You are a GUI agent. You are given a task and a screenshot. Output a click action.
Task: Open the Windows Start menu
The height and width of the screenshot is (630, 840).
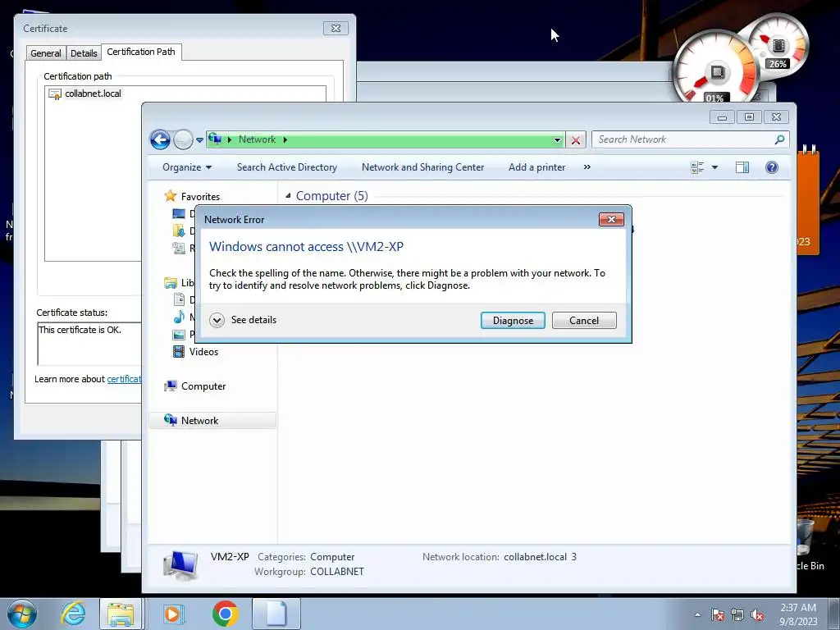(x=22, y=614)
